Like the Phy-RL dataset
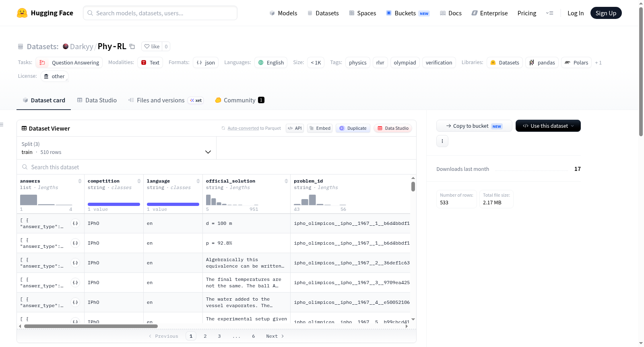644x347 pixels. point(152,46)
